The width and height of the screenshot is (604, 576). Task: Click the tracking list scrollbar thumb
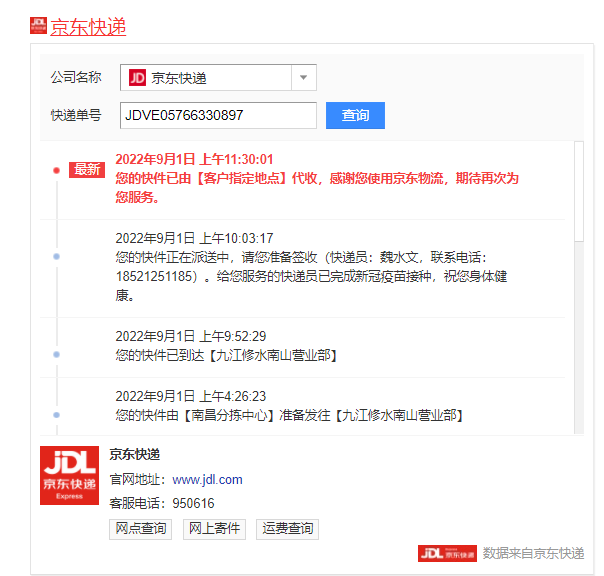(x=579, y=191)
